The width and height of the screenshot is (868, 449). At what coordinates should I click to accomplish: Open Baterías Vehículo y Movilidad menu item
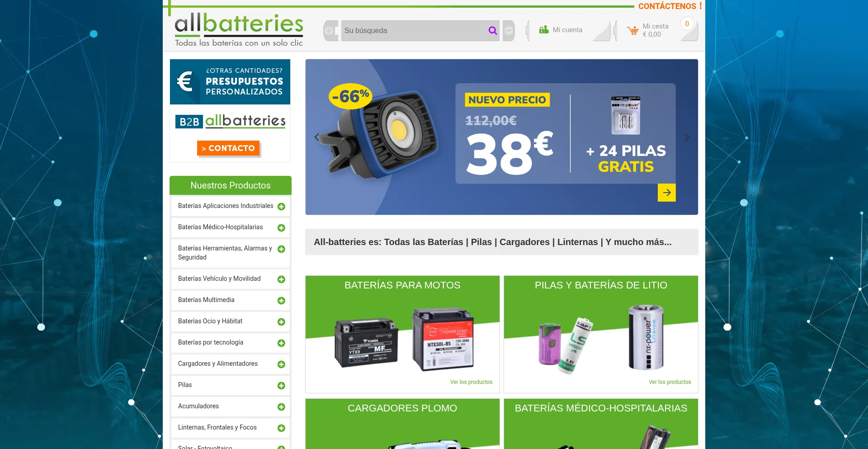click(219, 279)
